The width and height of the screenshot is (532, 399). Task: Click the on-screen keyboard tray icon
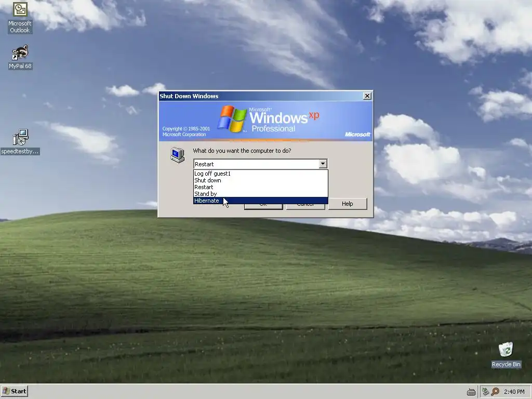point(471,392)
